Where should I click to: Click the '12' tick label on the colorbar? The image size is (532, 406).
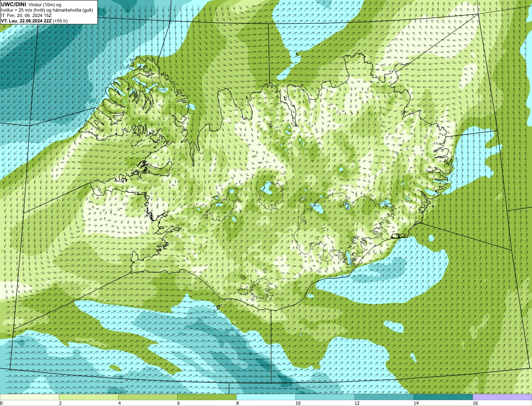[357, 403]
